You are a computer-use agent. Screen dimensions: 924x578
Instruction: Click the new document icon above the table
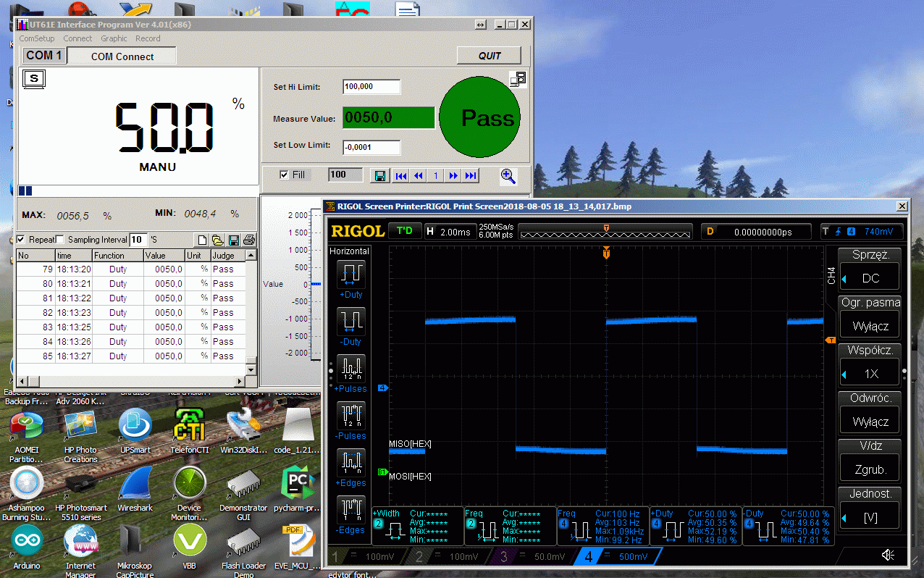(203, 240)
